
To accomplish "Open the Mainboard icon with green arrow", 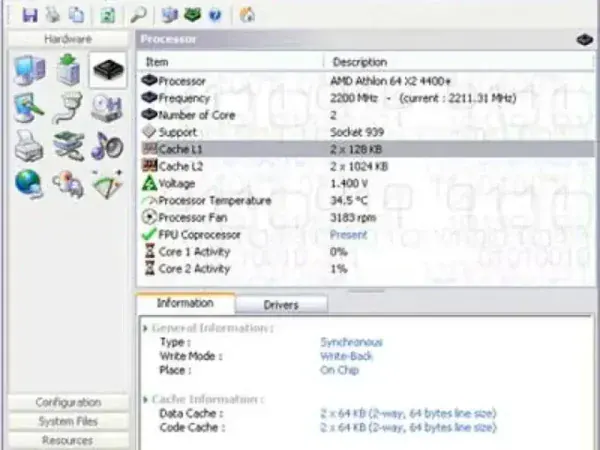I will point(68,69).
